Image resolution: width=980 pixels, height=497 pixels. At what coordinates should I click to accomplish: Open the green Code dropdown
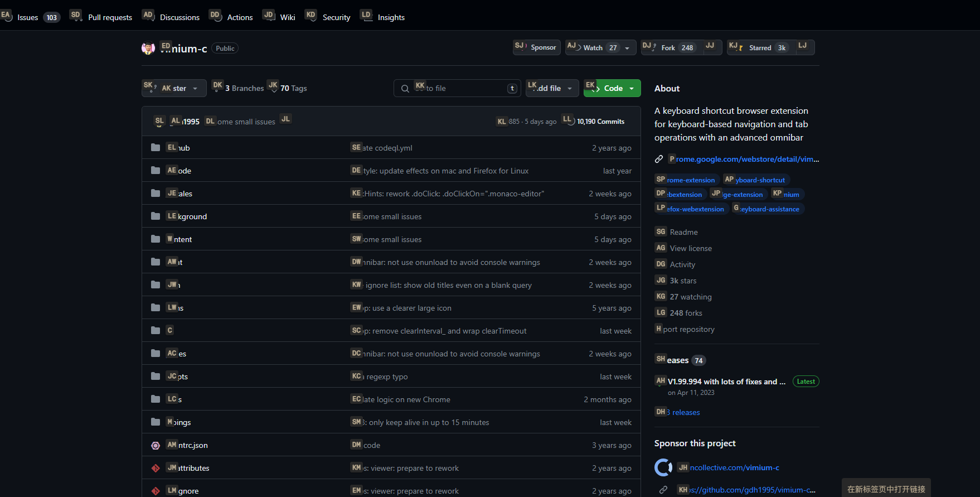(612, 88)
